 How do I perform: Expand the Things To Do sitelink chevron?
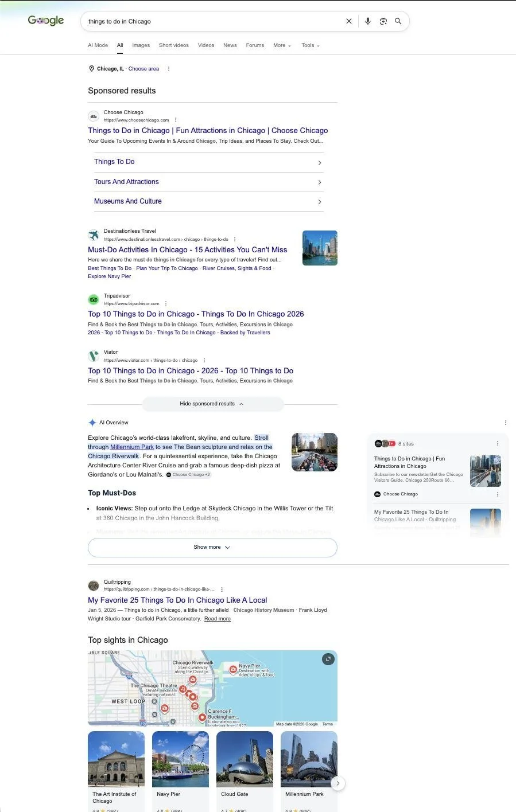[320, 163]
